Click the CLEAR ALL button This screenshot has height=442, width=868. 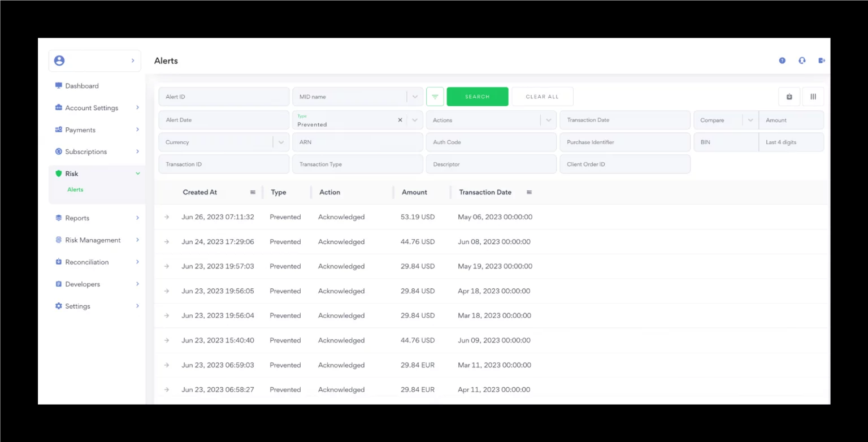[542, 97]
